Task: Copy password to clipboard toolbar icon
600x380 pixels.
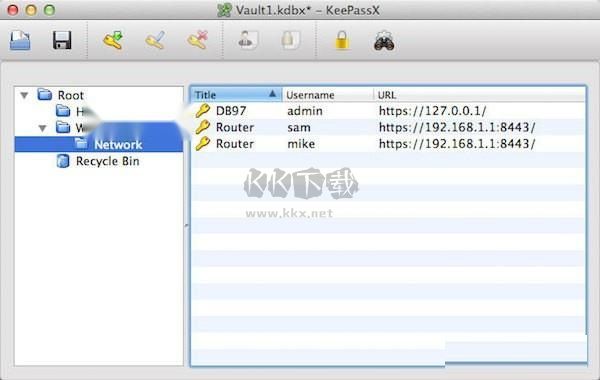Action: pyautogui.click(x=290, y=41)
